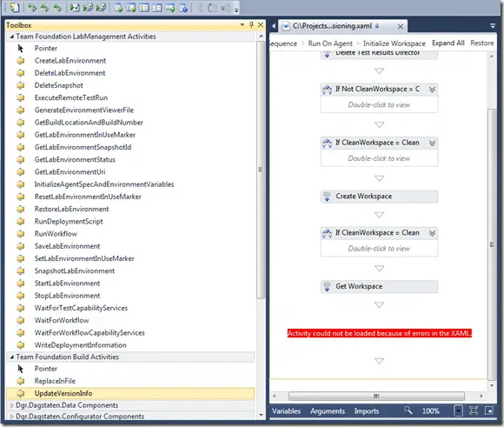Select ResetLabEnvironmentInUseMarker in the toolbox

88,197
